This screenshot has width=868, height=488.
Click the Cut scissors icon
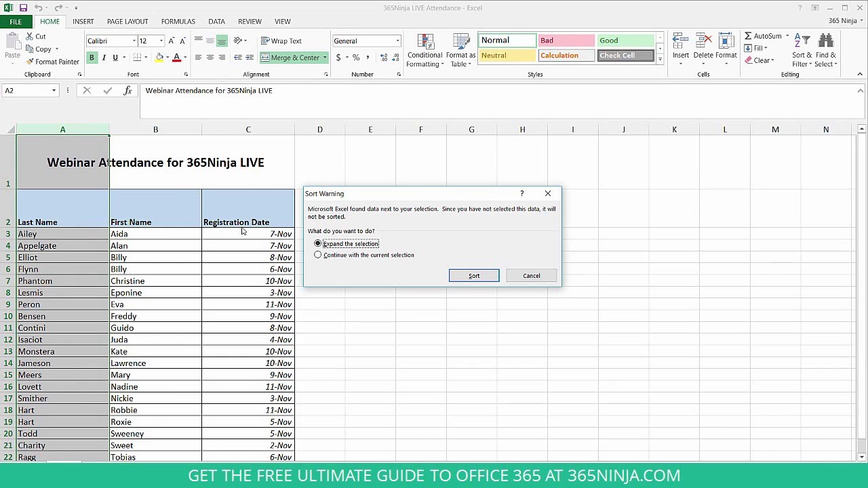click(x=31, y=37)
